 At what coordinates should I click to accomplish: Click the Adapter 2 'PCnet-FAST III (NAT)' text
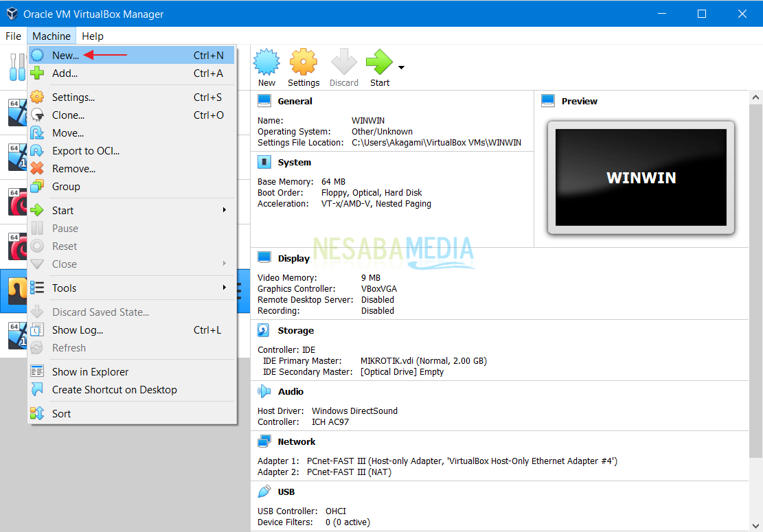click(349, 472)
